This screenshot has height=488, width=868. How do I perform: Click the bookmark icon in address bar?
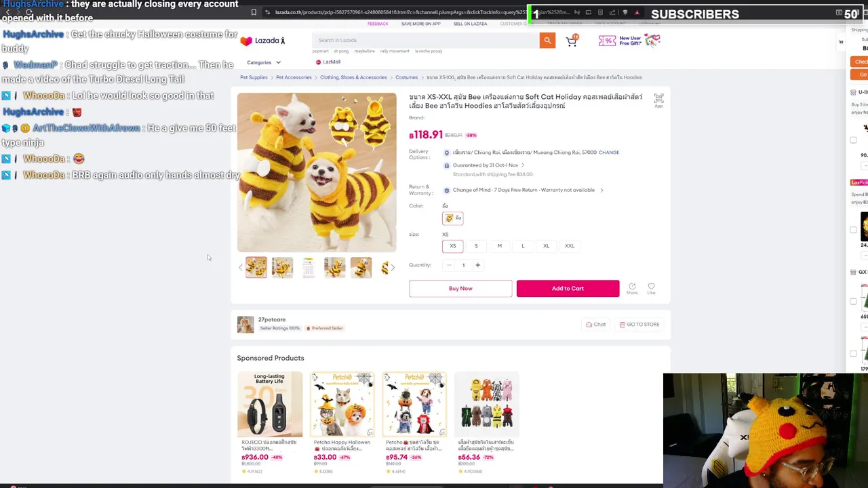pyautogui.click(x=254, y=12)
